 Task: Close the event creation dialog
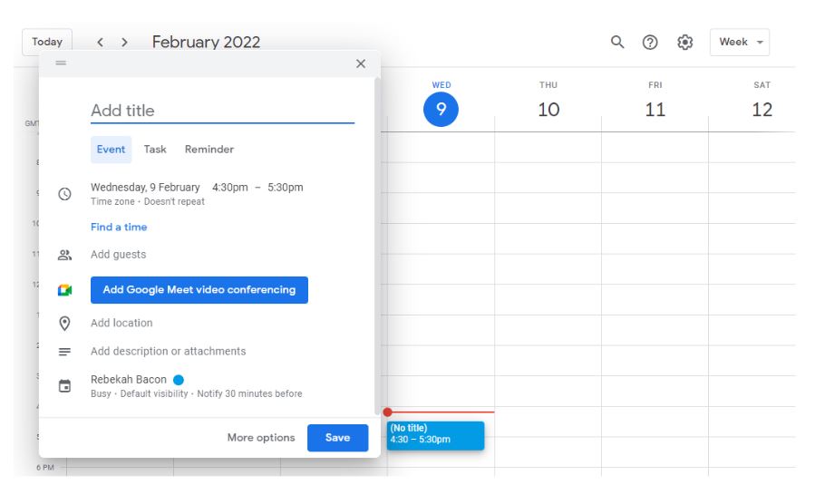(361, 63)
